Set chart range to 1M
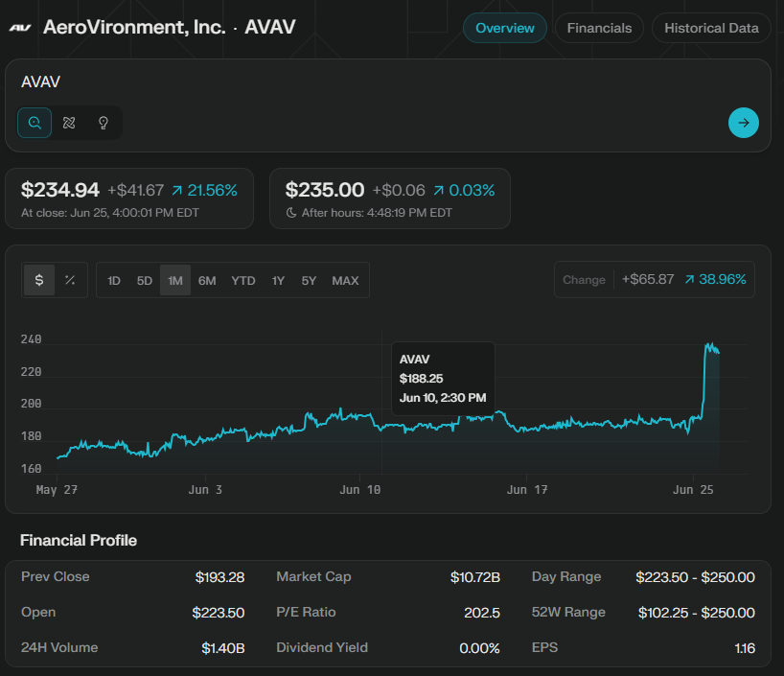This screenshot has width=784, height=676. (x=175, y=280)
